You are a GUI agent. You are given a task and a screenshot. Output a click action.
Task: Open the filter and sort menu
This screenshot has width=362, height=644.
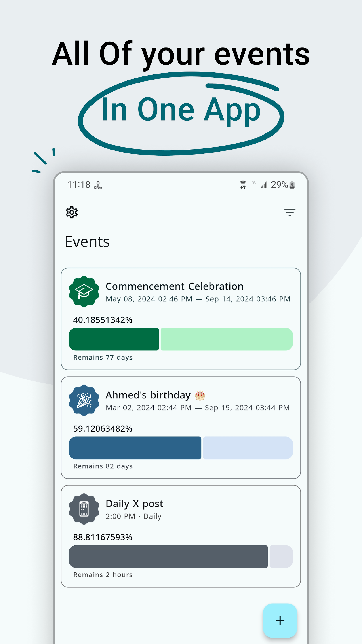290,212
